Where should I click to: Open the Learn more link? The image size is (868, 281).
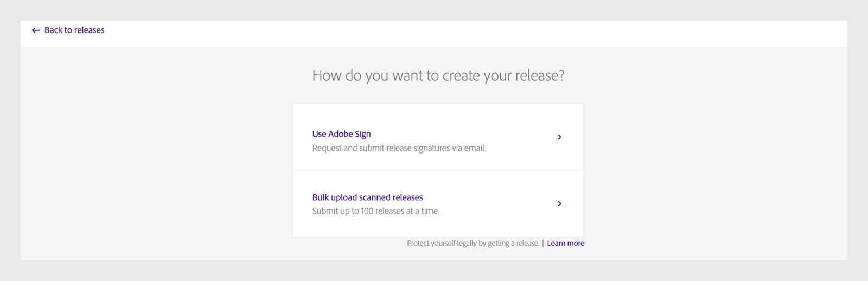(565, 244)
